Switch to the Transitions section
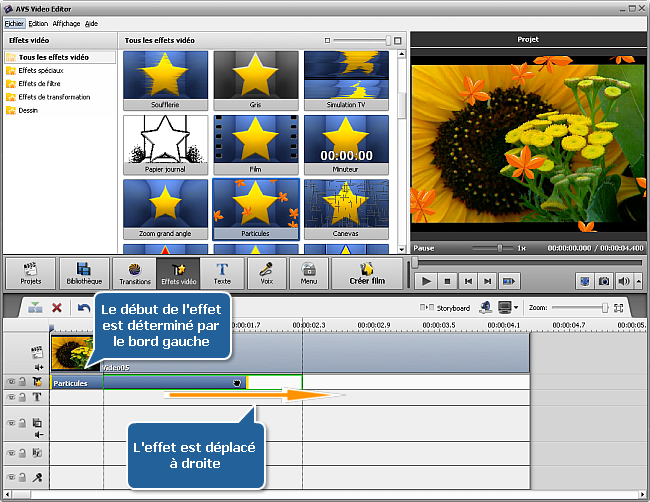650x502 pixels. pyautogui.click(x=136, y=274)
